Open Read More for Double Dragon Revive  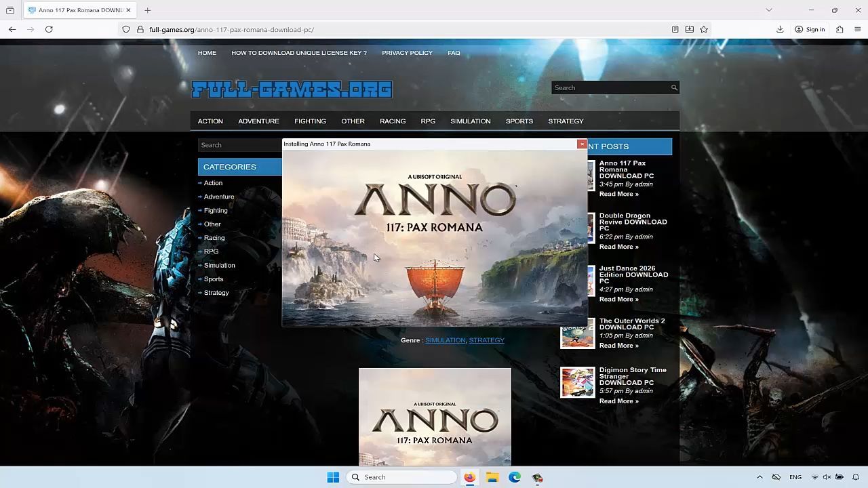tap(618, 247)
